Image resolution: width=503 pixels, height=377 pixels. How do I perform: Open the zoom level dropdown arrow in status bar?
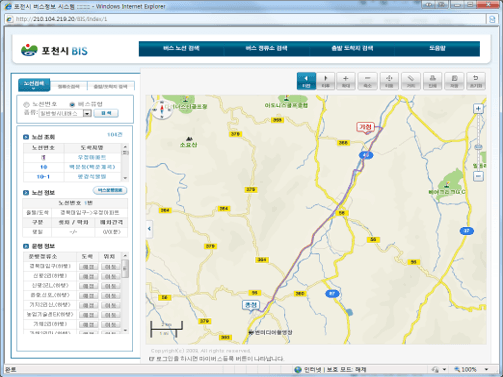(x=486, y=369)
